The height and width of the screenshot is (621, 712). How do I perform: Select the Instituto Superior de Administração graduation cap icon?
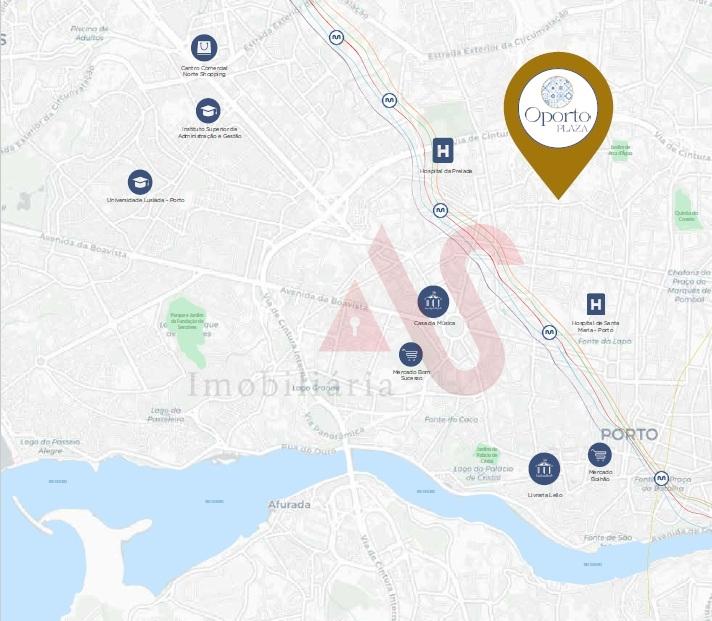pyautogui.click(x=208, y=111)
